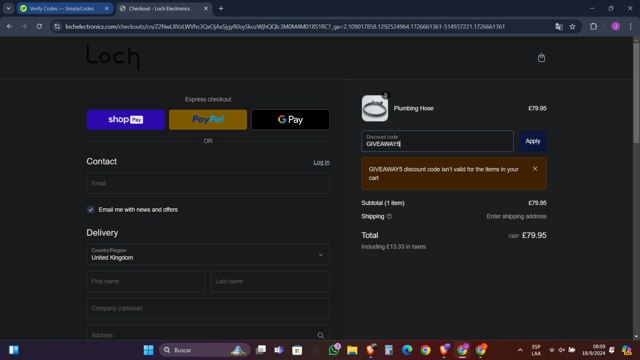The width and height of the screenshot is (640, 360).
Task: Click the Loch store logo
Action: [x=113, y=58]
